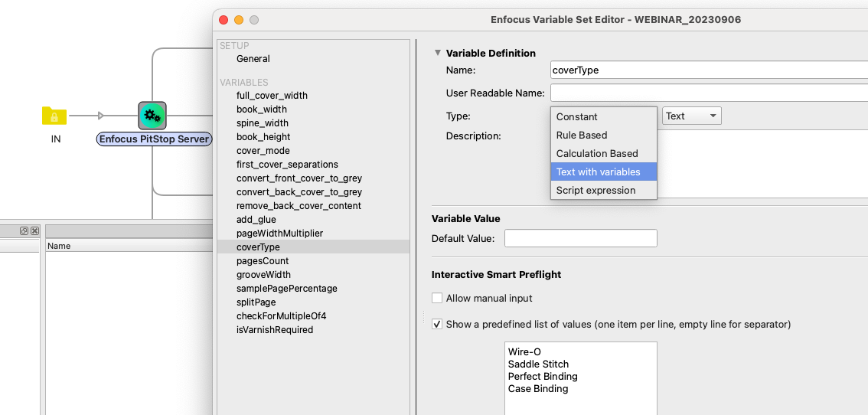Click the connector arrow after the IN folder
This screenshot has height=415, width=868.
click(x=100, y=116)
